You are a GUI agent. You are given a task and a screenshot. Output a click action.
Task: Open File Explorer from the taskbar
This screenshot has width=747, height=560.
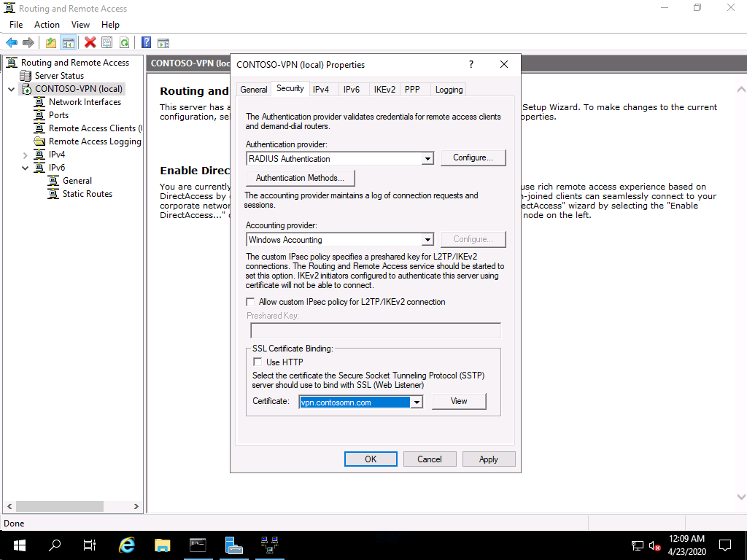tap(162, 545)
